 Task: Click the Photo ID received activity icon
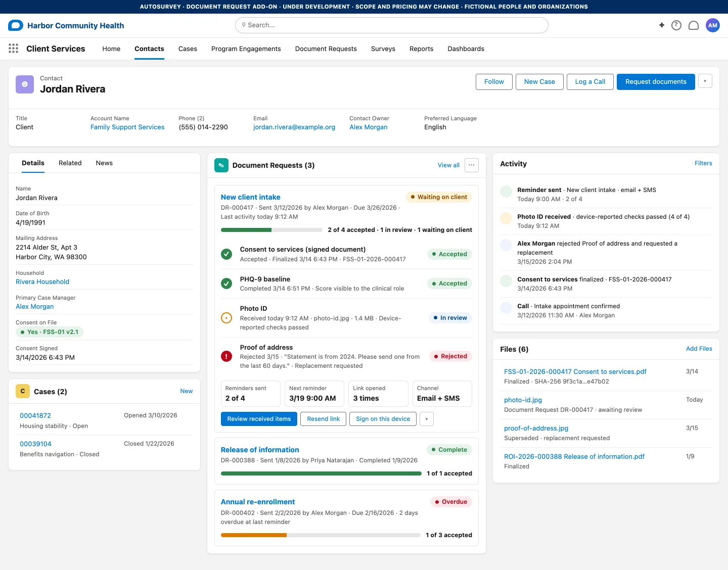coord(506,218)
